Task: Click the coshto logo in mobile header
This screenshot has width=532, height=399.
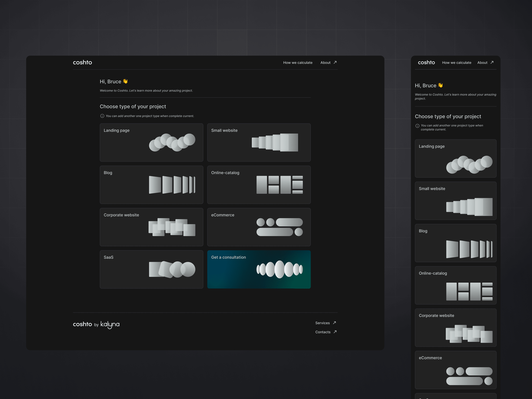Action: coord(426,63)
